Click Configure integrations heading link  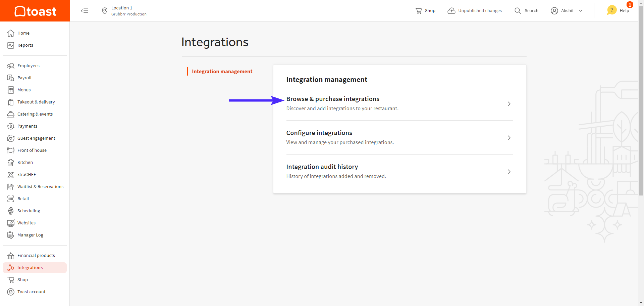coord(319,133)
